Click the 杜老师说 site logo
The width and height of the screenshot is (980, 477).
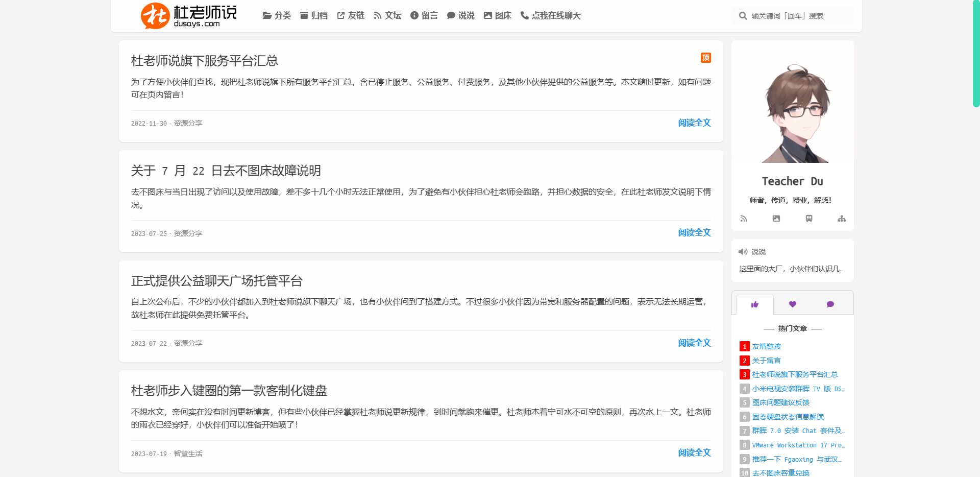point(189,16)
